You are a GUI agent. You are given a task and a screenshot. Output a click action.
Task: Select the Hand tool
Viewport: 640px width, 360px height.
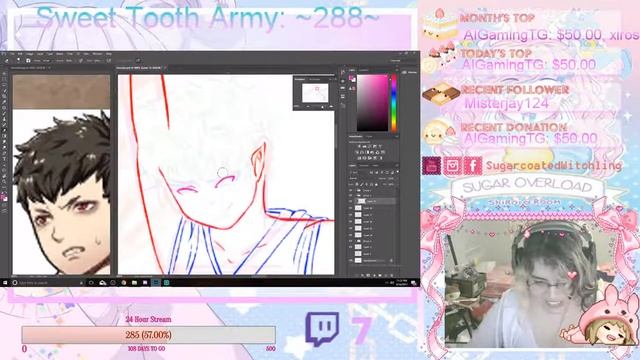[x=4, y=176]
